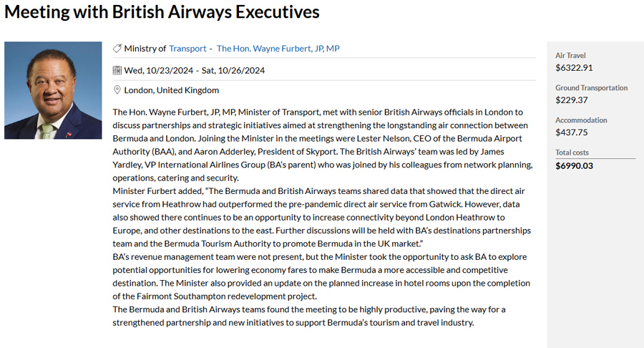Viewport: 644px width, 348px height.
Task: Click the Sat, 10/26/2024 end date
Action: [x=233, y=70]
